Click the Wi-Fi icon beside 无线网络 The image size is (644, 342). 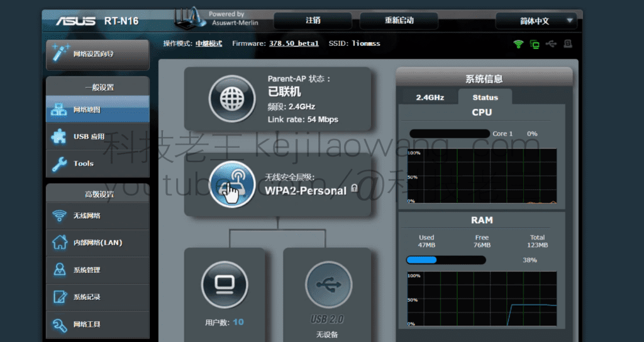60,216
